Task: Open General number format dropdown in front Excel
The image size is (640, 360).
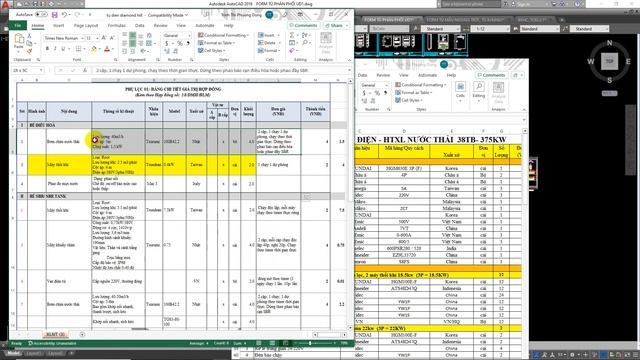Action: pos(177,36)
